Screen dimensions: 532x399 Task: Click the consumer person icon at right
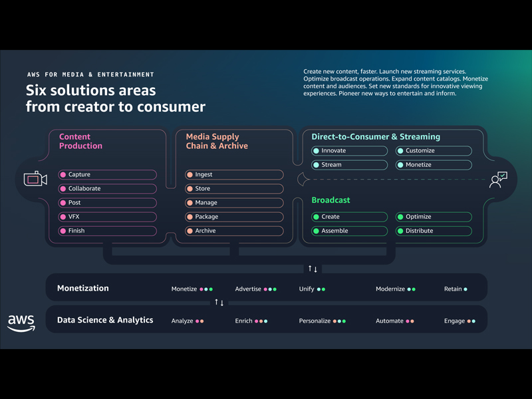click(x=498, y=180)
